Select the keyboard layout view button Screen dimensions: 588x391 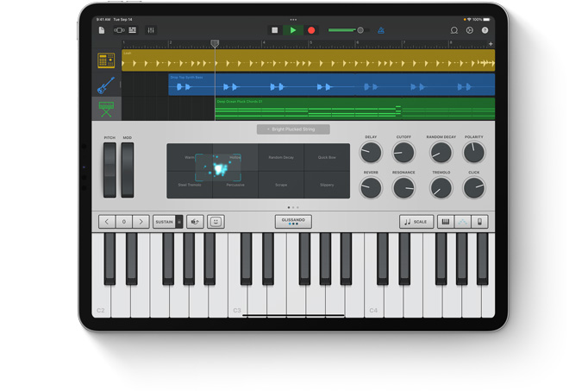pos(446,222)
